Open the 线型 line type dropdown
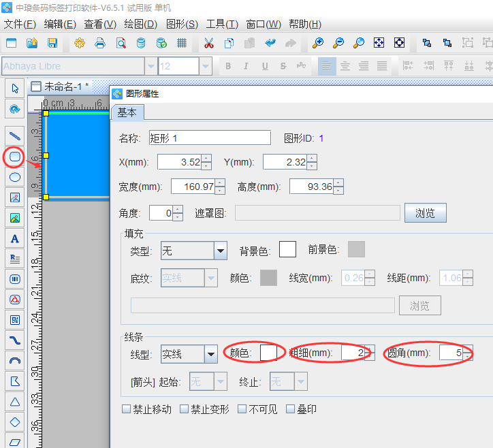493x448 pixels. click(211, 354)
